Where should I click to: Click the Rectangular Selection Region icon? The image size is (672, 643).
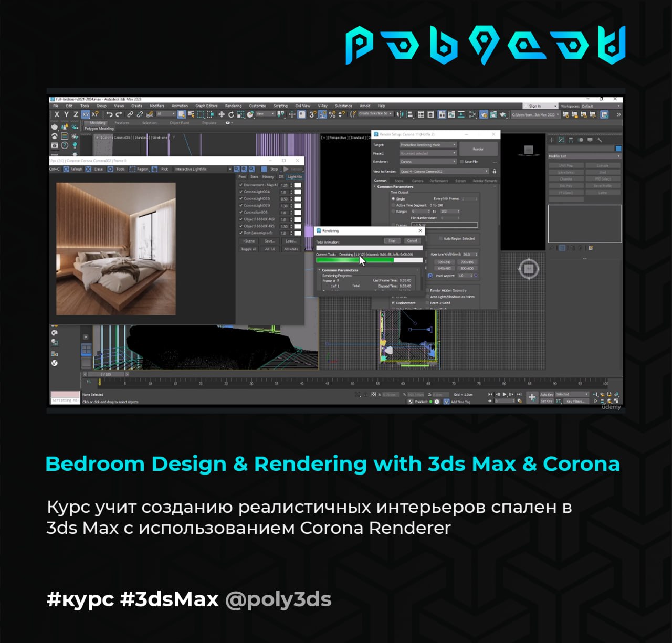coord(201,114)
